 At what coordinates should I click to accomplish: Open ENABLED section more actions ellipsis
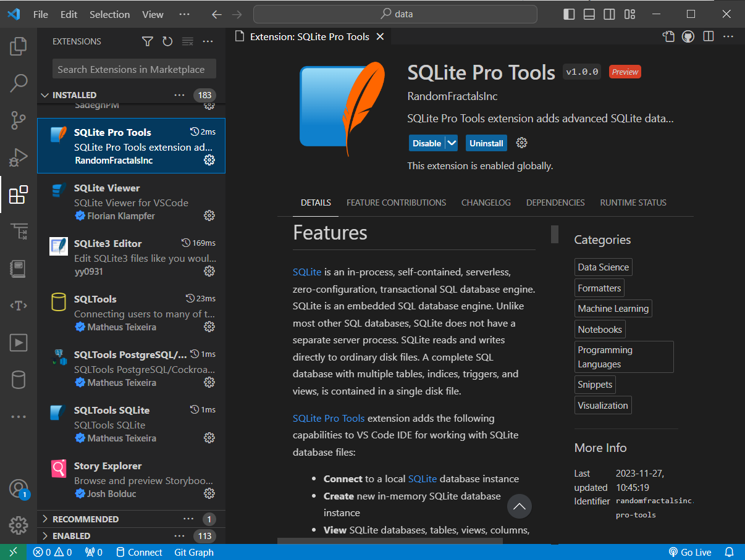(x=179, y=536)
